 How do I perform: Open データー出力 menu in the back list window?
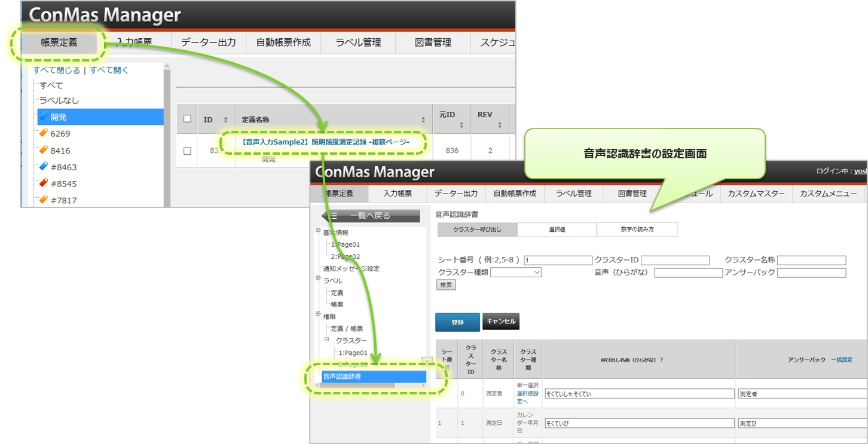[x=209, y=42]
